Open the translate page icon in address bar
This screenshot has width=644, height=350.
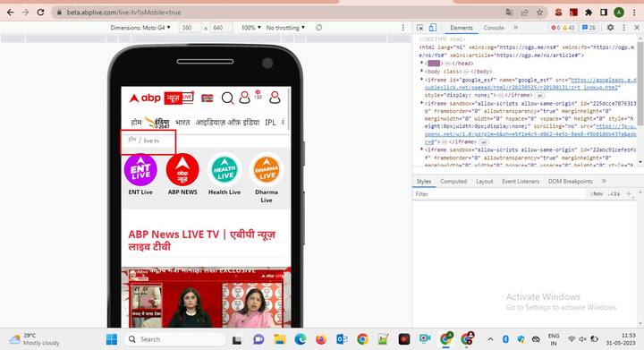point(509,13)
